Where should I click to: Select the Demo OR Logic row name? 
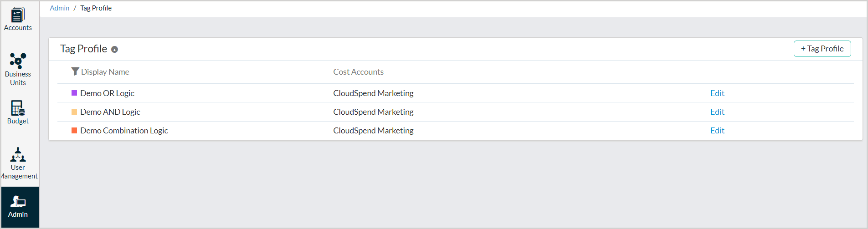point(107,93)
